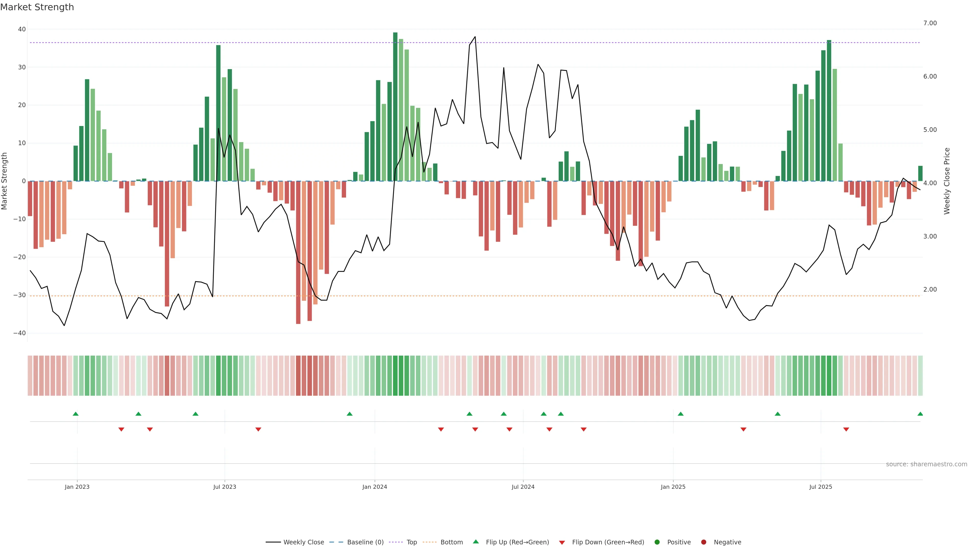Click the Positive green circle legend icon
This screenshot has height=551, width=980.
point(657,542)
